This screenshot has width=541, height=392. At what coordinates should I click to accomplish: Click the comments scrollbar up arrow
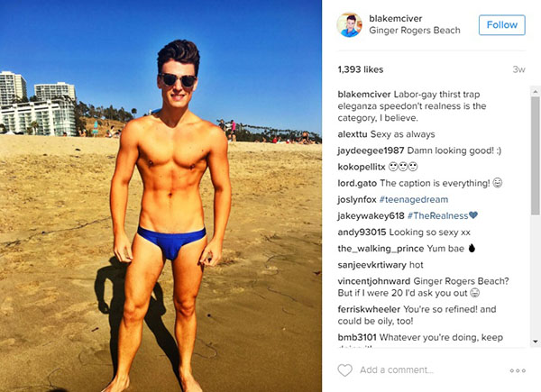click(535, 92)
